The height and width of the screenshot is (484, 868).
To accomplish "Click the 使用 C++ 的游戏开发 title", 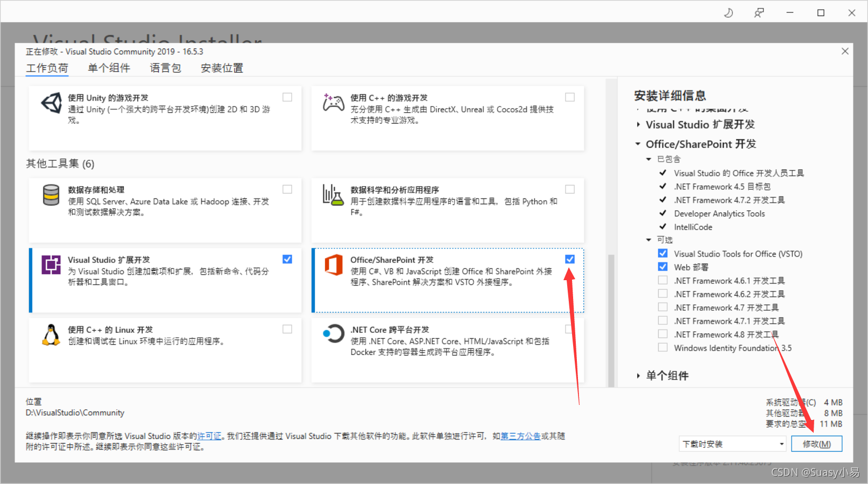I will 389,98.
